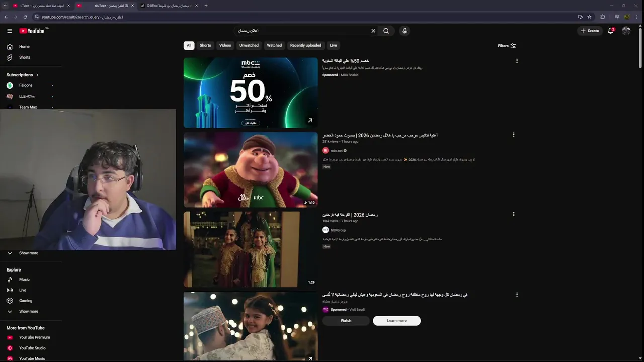Click the mbc.net channel avatar
644x362 pixels.
point(326,150)
